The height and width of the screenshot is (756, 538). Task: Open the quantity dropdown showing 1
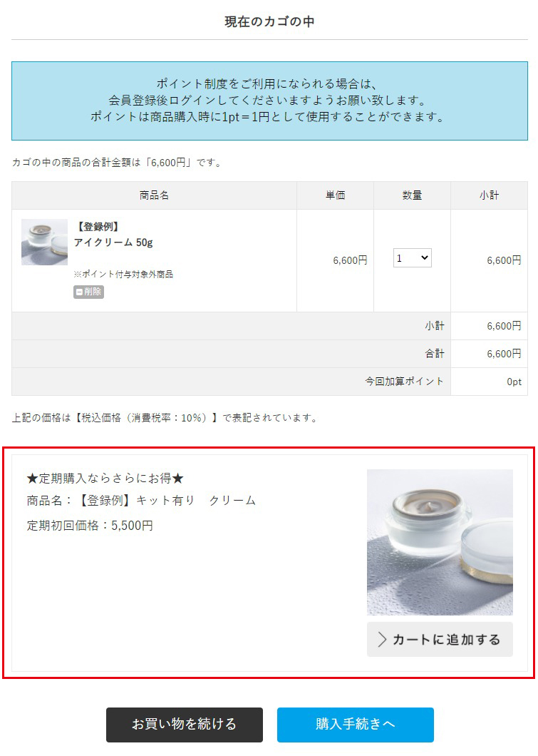413,258
